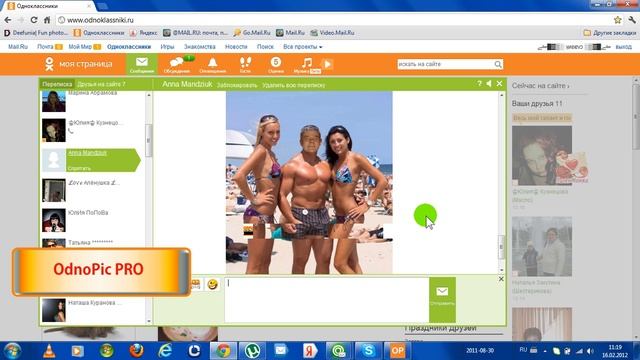Open the Music note icon
Viewport: 640px width, 360px height.
click(307, 64)
